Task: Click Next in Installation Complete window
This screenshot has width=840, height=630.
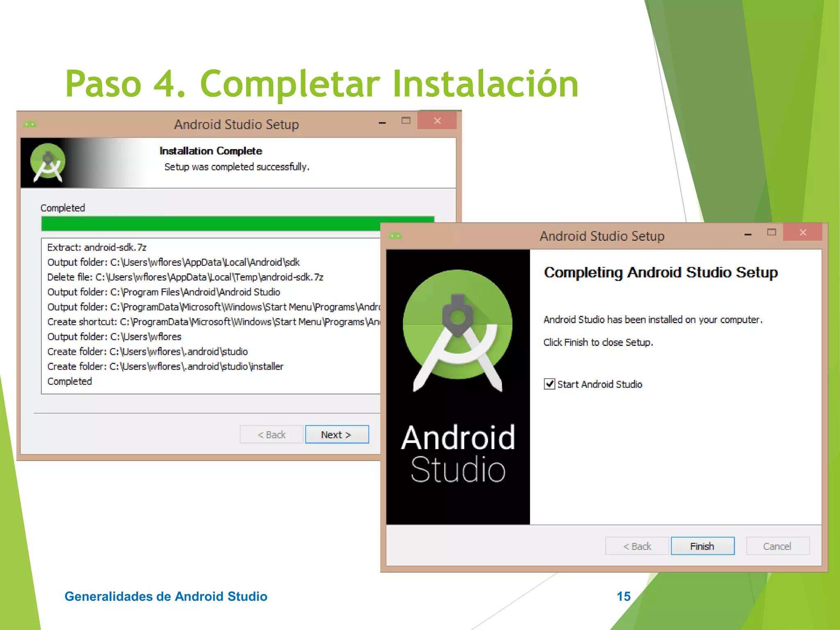Action: 337,434
